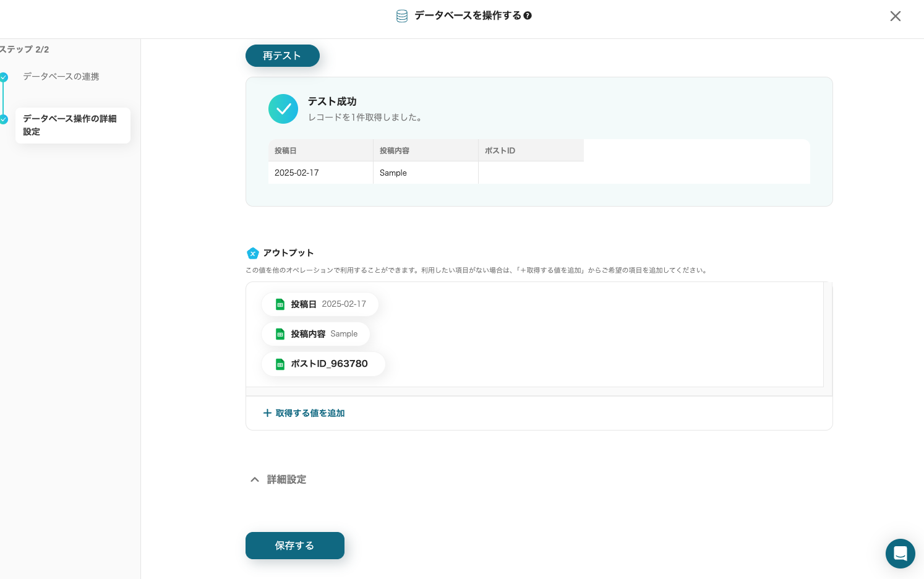Select the 投稿日 output chip

(x=320, y=304)
